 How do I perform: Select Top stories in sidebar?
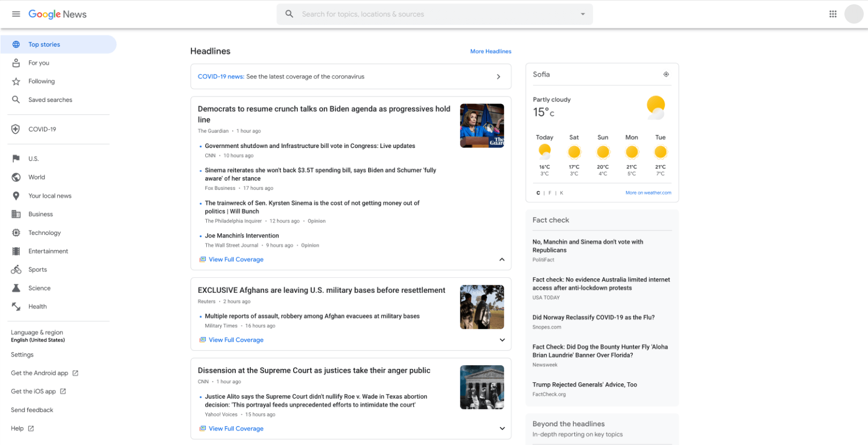coord(44,44)
